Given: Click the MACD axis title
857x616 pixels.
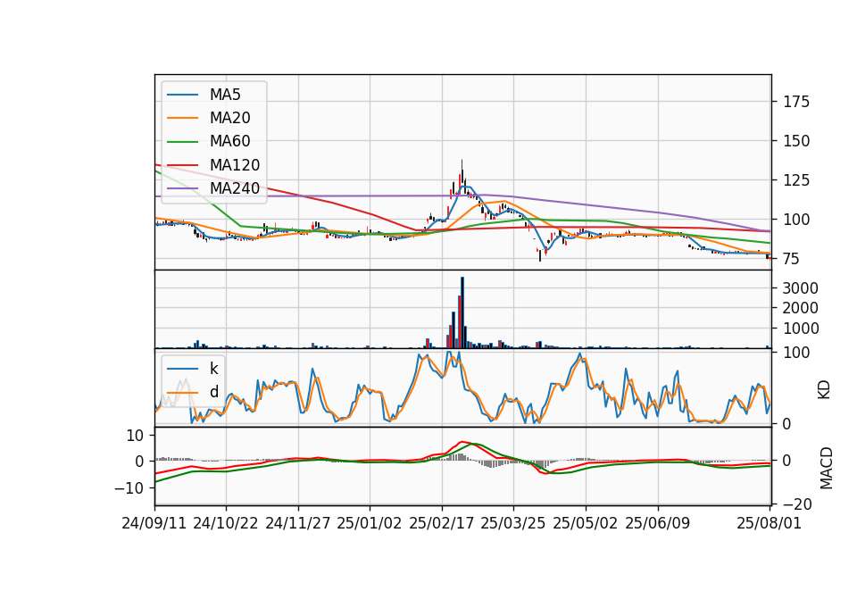Looking at the screenshot, I should click(x=827, y=468).
